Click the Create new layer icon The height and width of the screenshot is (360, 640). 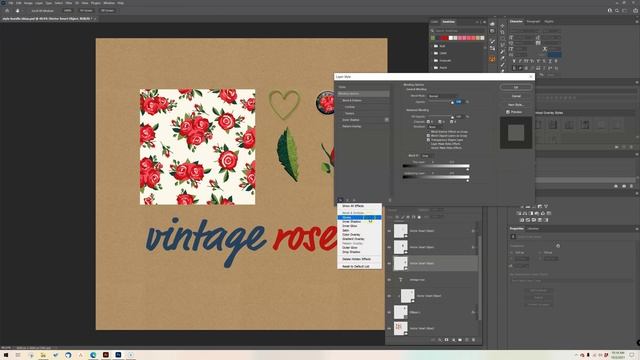point(467,340)
